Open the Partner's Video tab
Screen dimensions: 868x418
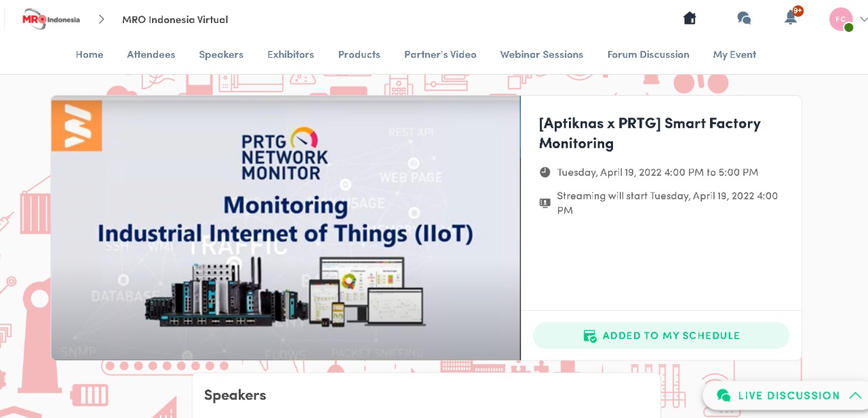[440, 54]
